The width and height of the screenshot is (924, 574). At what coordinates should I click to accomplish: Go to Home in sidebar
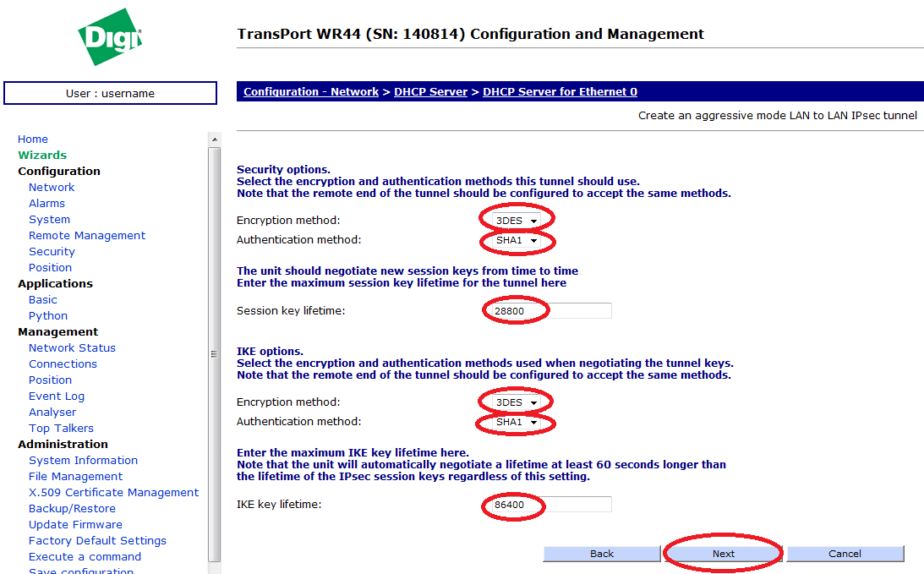click(x=33, y=139)
